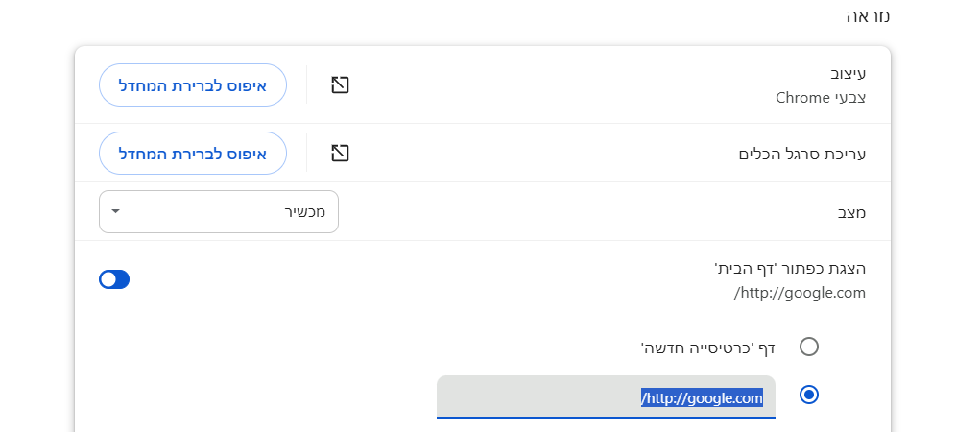Screen dimensions: 980x432
Task: Click the highlighted text in the URL field
Action: point(702,397)
